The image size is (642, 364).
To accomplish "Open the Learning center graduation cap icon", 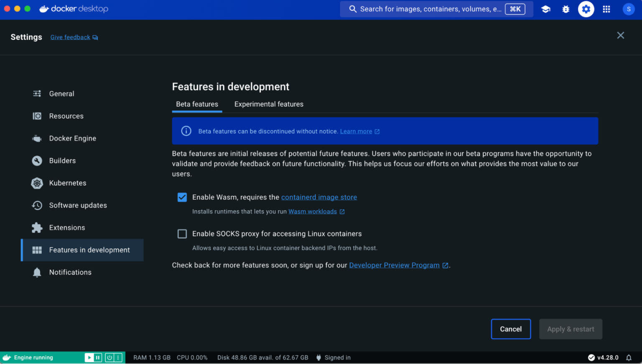I will [545, 9].
